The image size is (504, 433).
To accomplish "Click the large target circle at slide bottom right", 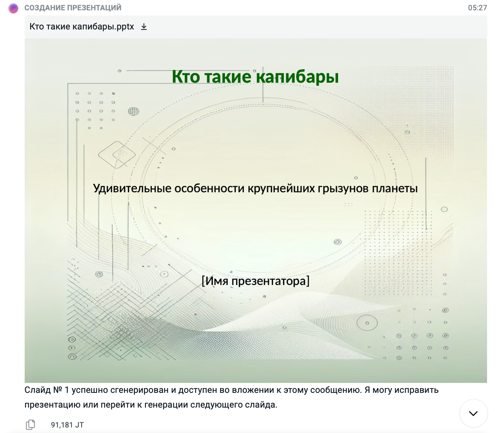I will (x=367, y=323).
